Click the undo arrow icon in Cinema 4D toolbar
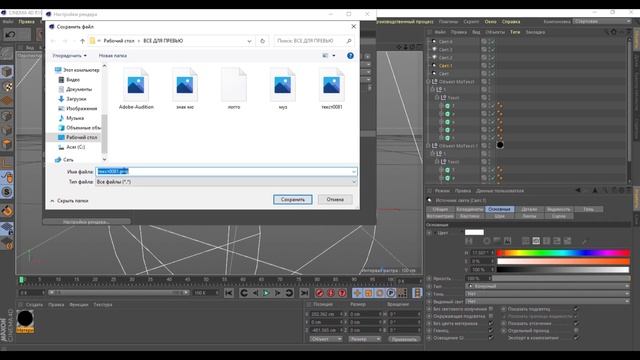The height and width of the screenshot is (360, 640). coord(11,35)
